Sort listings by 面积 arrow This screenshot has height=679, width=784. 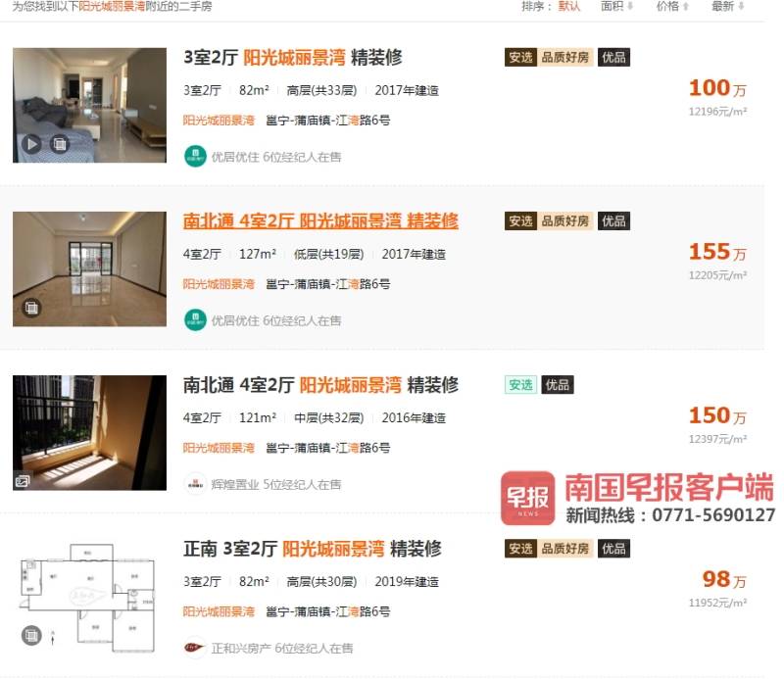630,6
